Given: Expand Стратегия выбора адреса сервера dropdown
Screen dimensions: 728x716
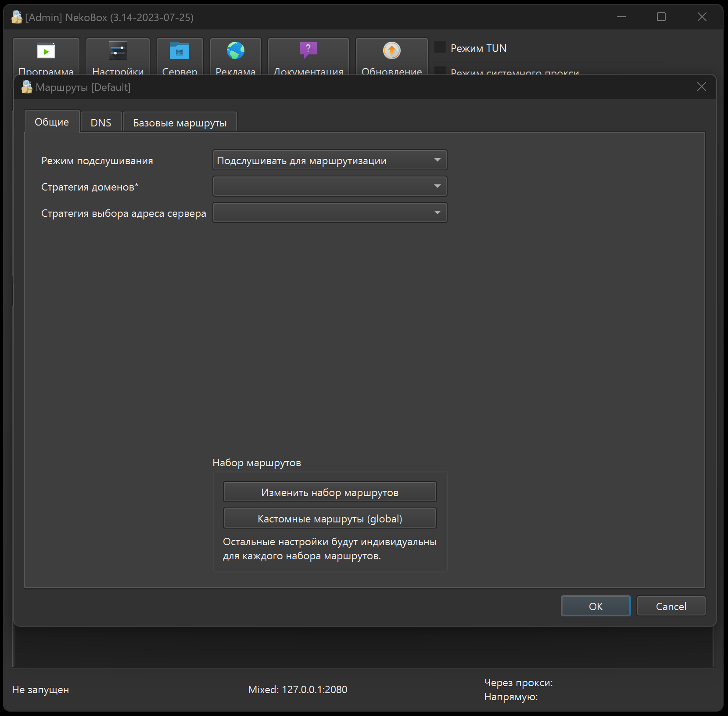Looking at the screenshot, I should [x=330, y=213].
